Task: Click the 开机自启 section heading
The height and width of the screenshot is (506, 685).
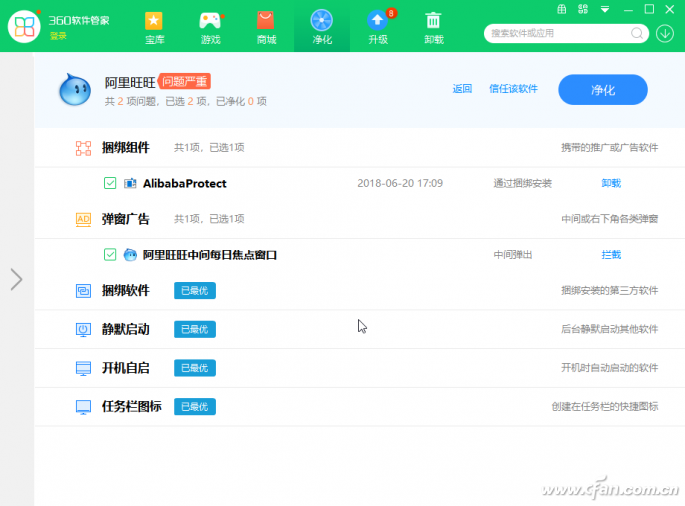Action: 126,368
